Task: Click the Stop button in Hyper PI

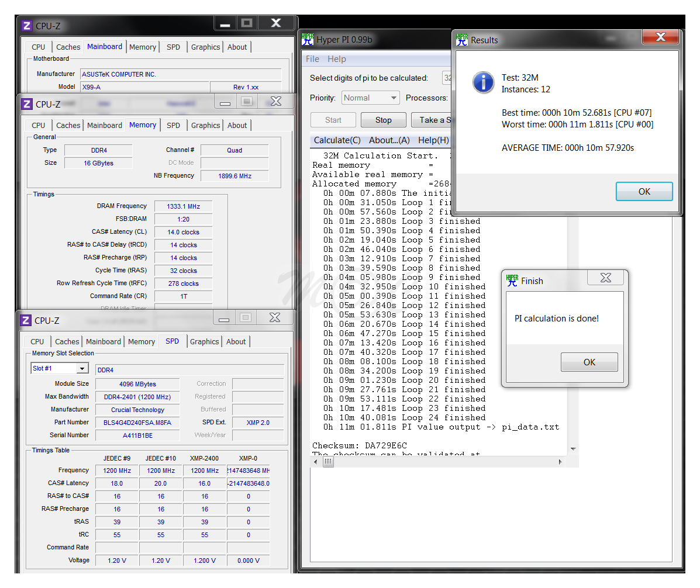Action: click(384, 120)
